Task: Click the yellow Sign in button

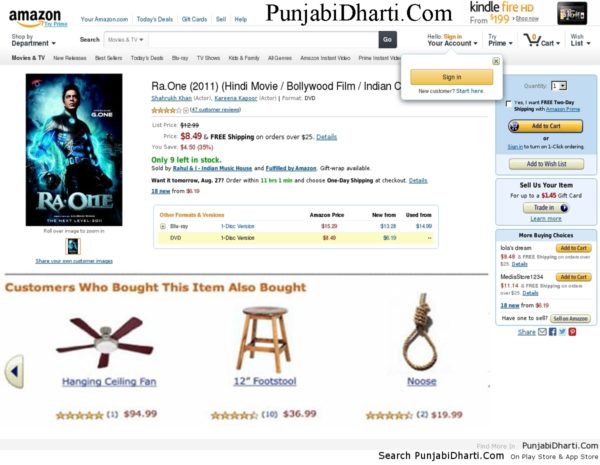Action: pos(452,77)
